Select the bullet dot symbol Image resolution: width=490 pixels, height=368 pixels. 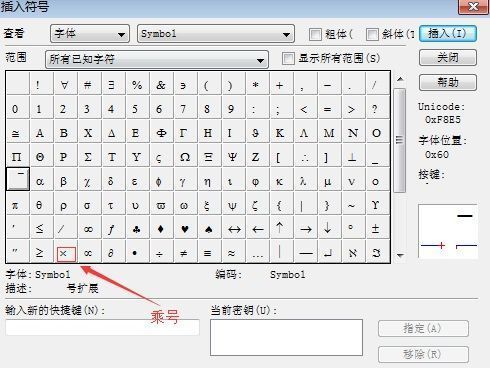(135, 253)
